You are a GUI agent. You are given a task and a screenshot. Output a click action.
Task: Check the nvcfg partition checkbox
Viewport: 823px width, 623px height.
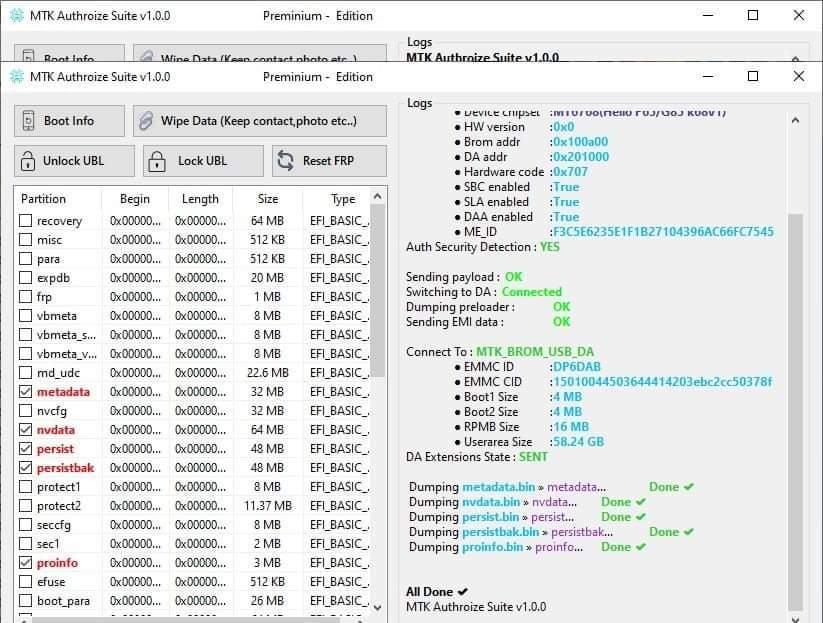point(25,410)
